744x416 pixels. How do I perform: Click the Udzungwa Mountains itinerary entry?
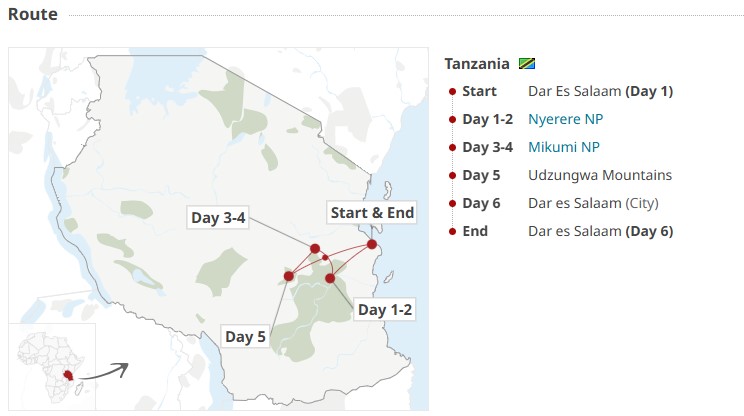[600, 175]
